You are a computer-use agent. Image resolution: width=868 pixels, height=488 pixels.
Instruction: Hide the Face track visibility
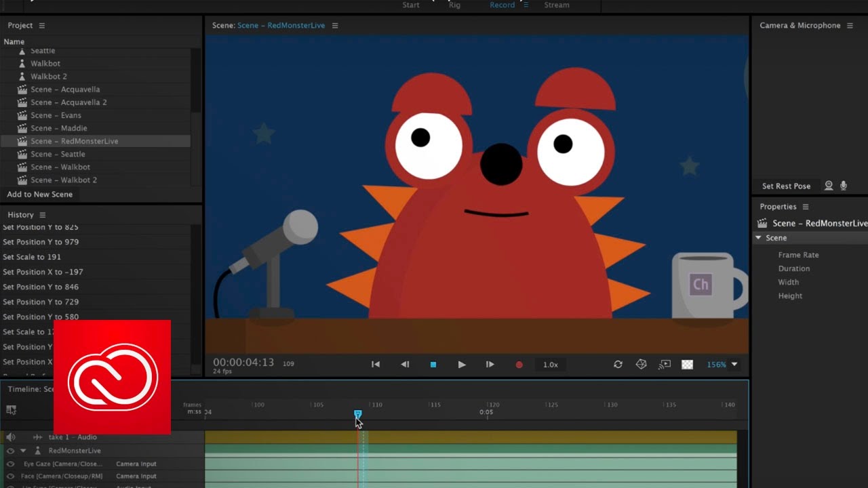pyautogui.click(x=10, y=476)
